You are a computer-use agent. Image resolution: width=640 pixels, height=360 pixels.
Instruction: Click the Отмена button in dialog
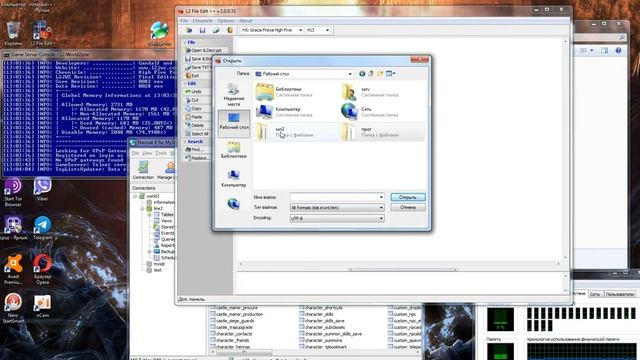pos(408,207)
